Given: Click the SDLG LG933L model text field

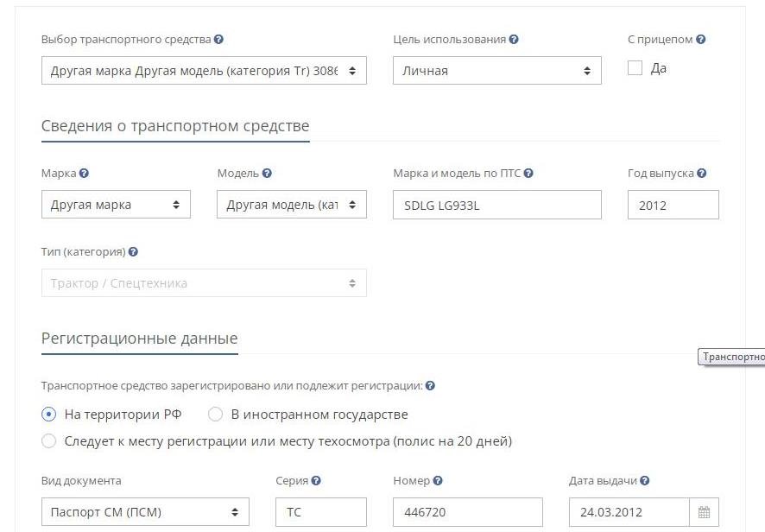Looking at the screenshot, I should [497, 205].
